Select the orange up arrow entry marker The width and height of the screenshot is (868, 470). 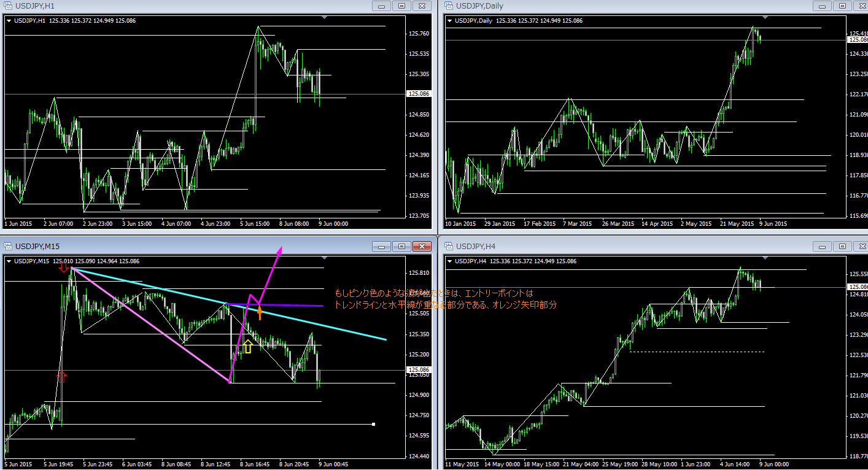click(x=259, y=313)
